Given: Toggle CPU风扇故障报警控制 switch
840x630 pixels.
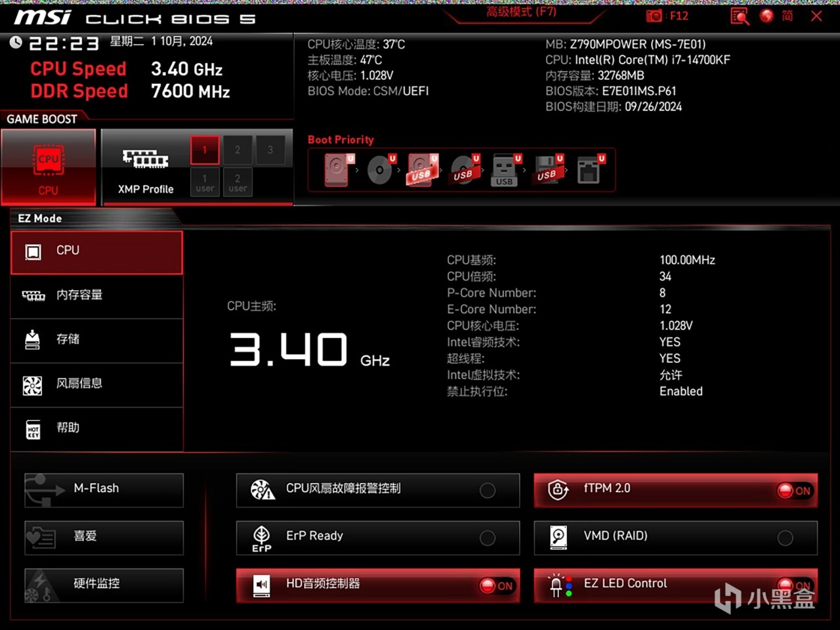Looking at the screenshot, I should tap(488, 490).
